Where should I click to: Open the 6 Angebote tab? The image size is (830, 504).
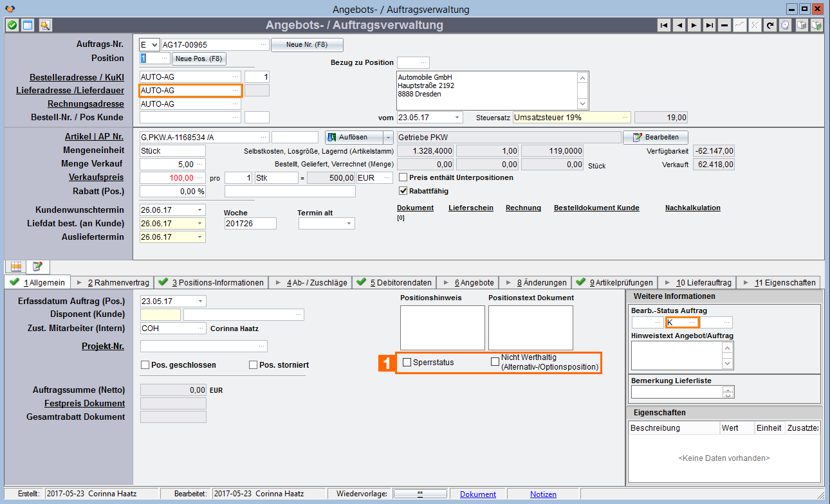(466, 282)
